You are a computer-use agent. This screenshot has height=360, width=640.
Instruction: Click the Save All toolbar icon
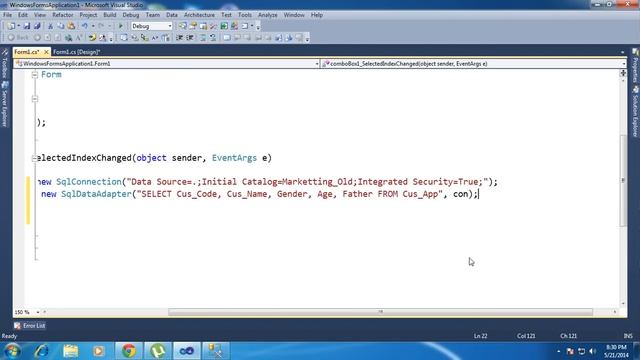pos(37,26)
